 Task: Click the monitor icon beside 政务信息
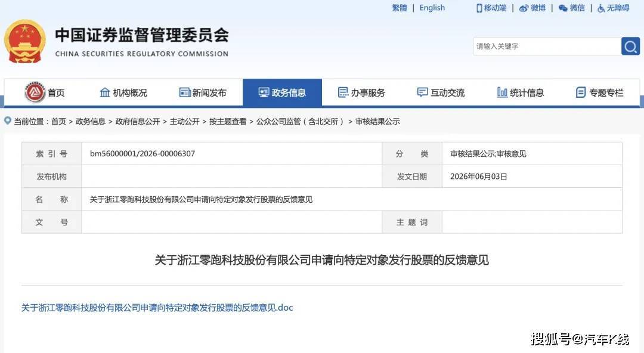click(x=264, y=92)
